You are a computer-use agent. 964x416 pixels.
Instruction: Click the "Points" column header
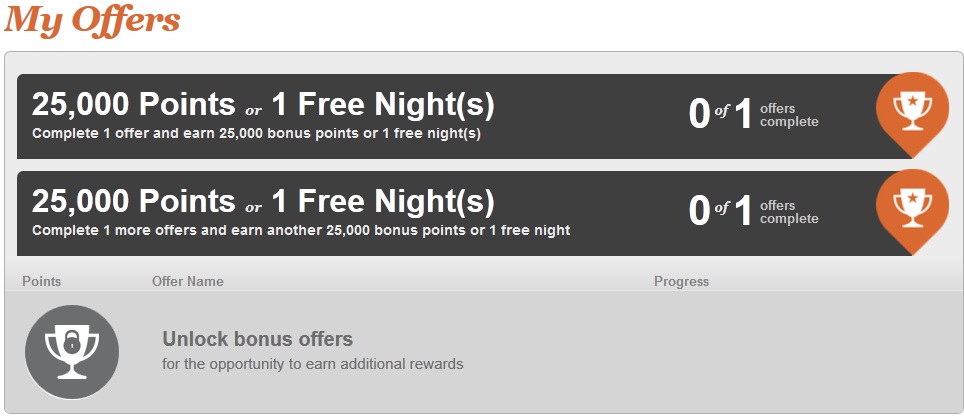point(41,281)
